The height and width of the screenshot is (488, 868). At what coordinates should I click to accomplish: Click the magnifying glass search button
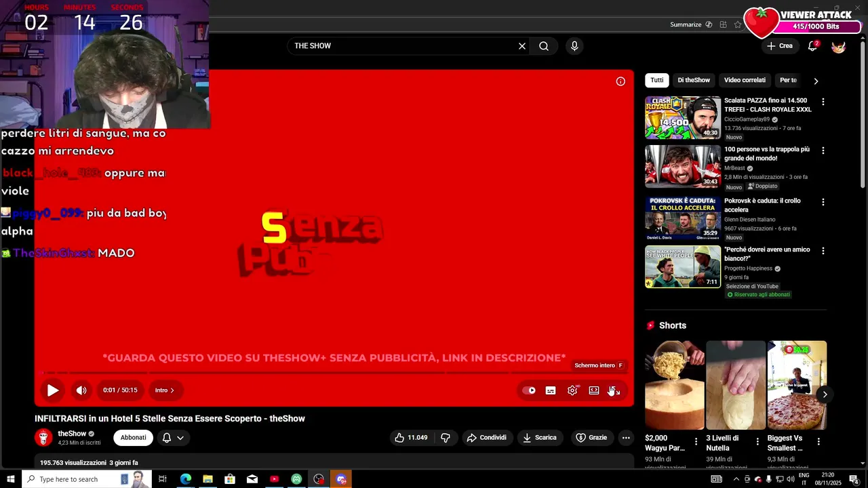544,46
